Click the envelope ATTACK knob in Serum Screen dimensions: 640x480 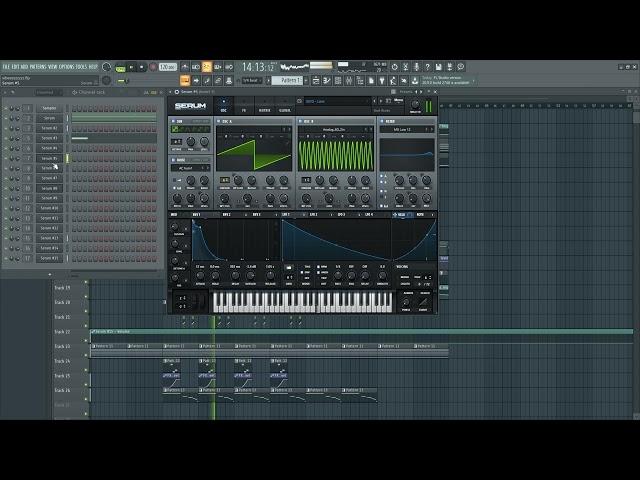pos(200,276)
